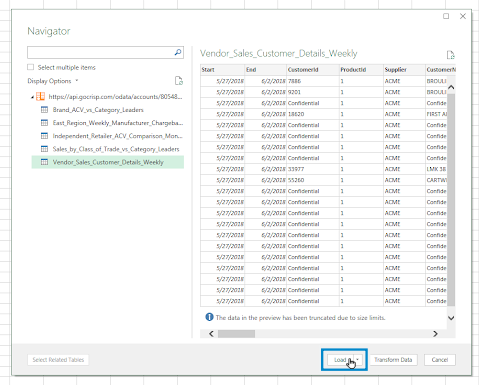The image size is (479, 385).
Task: Click the OData feed folder icon
Action: point(40,97)
